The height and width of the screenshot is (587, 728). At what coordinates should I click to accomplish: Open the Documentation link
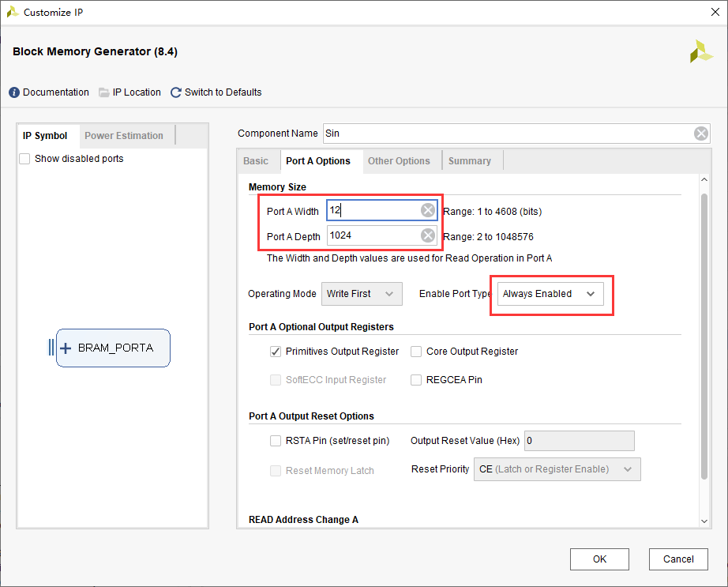click(56, 92)
